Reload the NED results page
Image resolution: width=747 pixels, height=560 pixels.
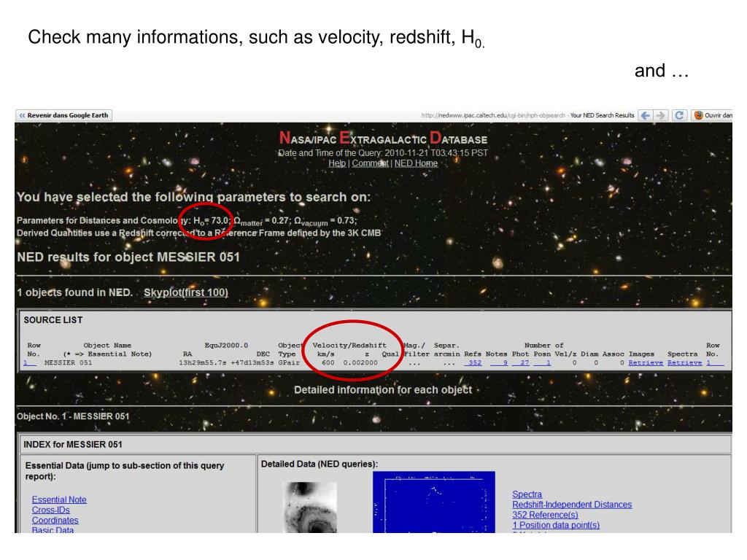pyautogui.click(x=679, y=115)
